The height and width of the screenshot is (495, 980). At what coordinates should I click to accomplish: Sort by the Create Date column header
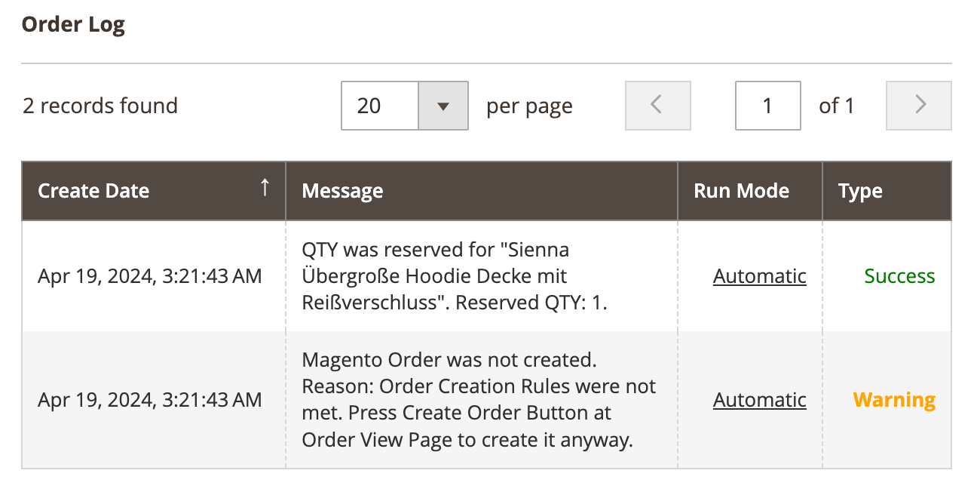[x=93, y=191]
